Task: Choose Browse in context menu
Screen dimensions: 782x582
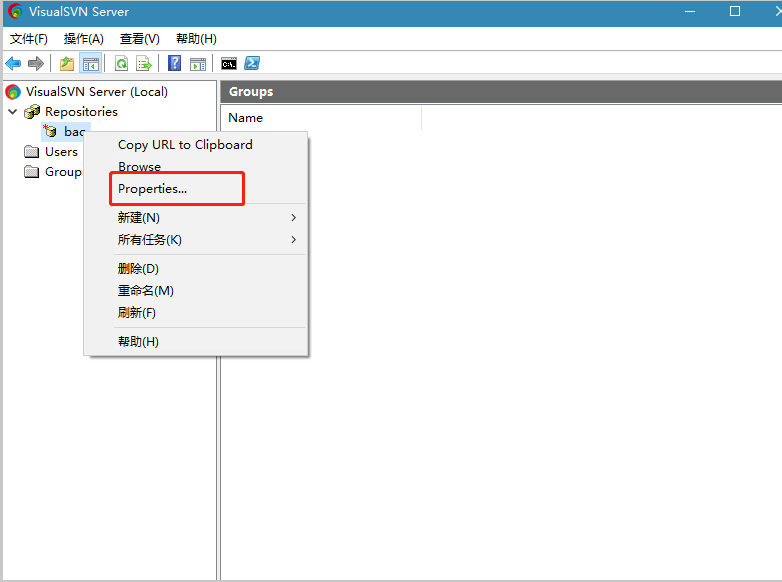Action: (x=196, y=167)
